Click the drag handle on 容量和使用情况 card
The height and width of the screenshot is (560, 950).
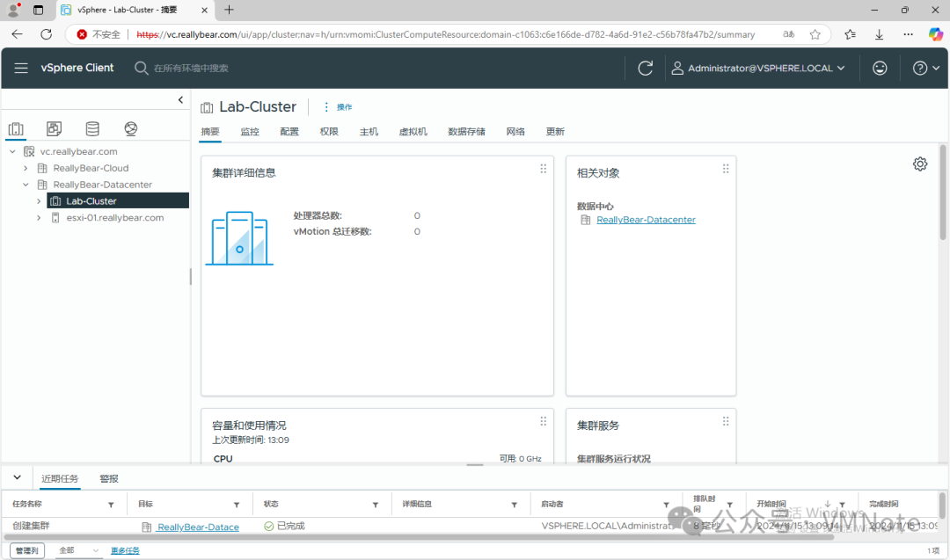pyautogui.click(x=544, y=421)
